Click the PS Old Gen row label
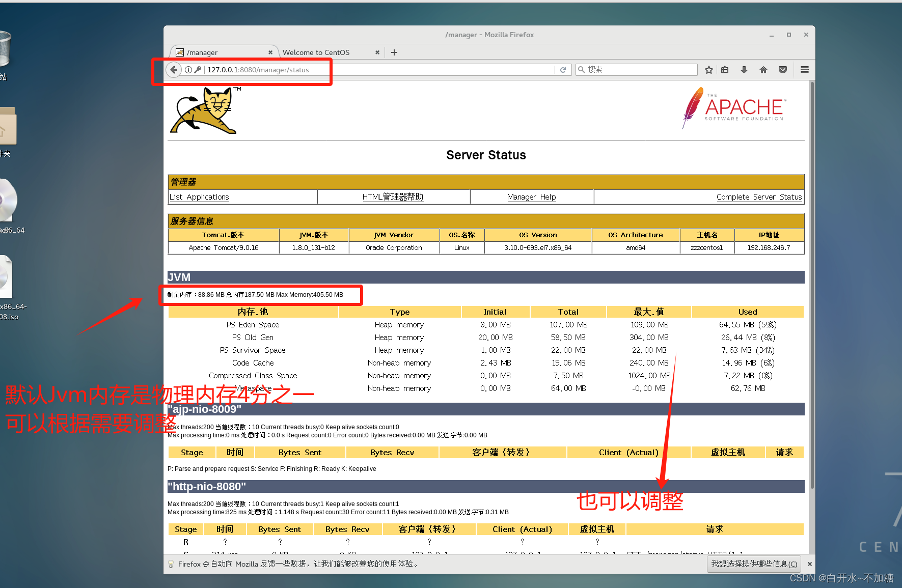 (x=253, y=338)
